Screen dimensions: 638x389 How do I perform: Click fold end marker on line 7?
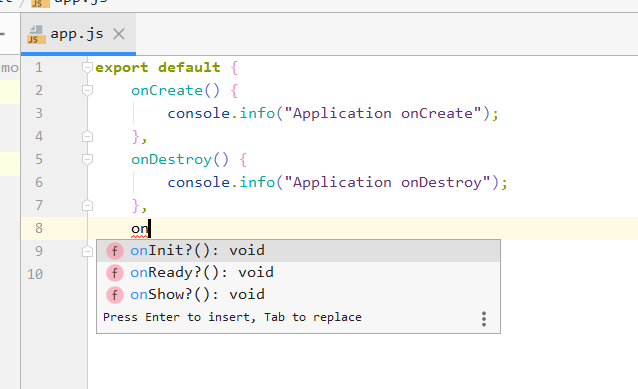pos(87,205)
